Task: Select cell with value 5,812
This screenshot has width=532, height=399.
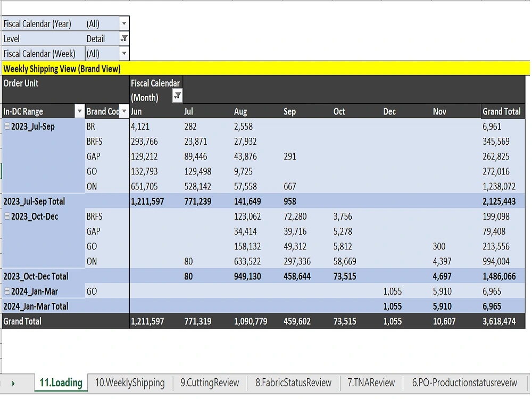Action: click(x=357, y=246)
